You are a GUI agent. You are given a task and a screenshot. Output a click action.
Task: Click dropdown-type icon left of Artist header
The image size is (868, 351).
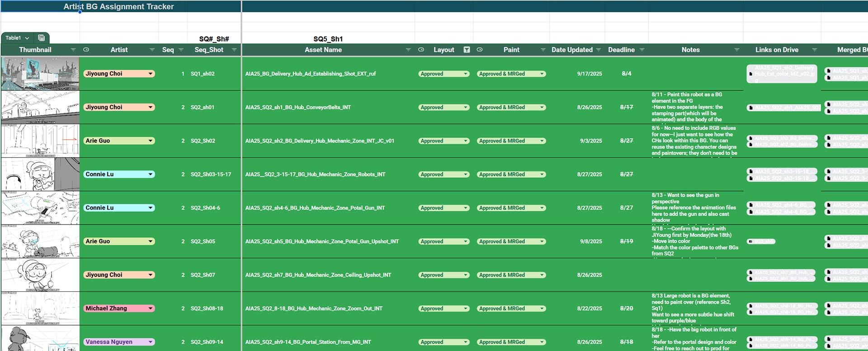click(x=86, y=50)
